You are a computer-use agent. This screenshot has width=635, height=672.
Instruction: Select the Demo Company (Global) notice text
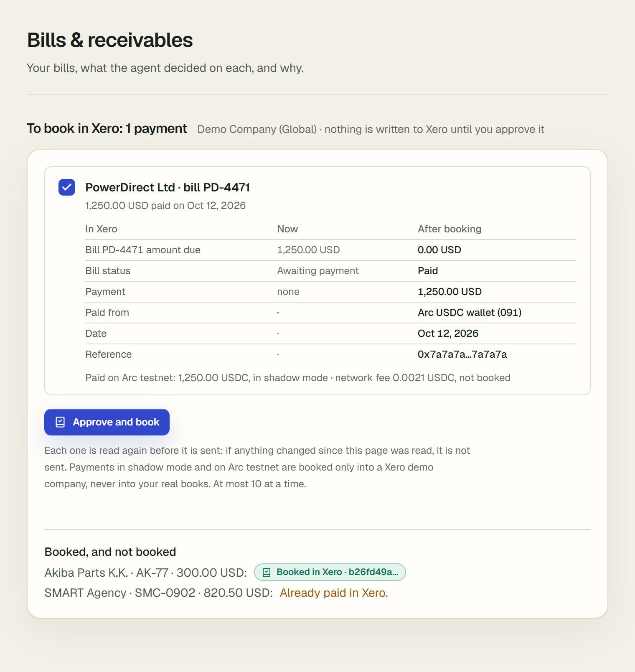coord(371,129)
